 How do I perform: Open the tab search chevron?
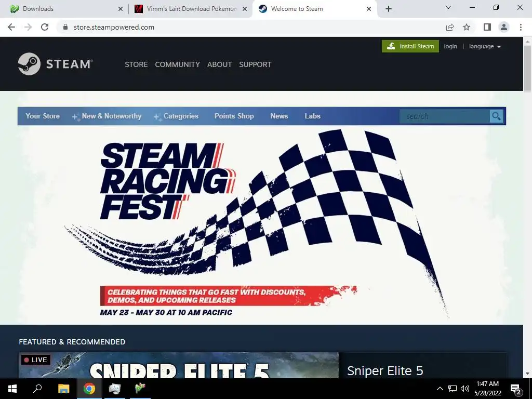click(x=448, y=7)
